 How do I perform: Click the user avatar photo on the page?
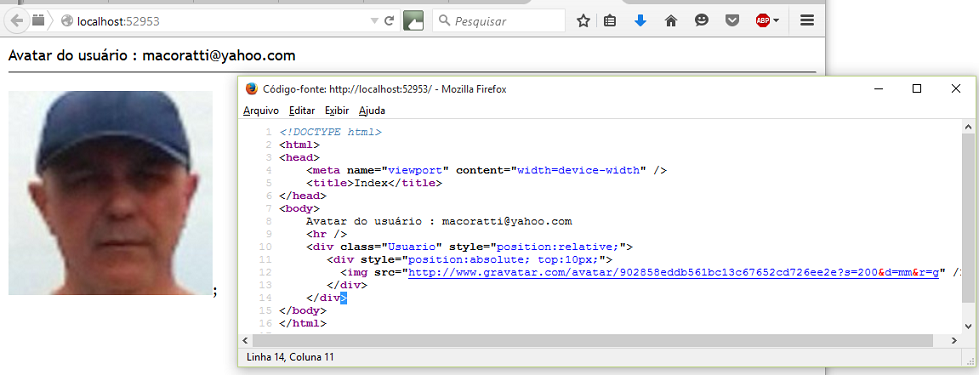[x=111, y=193]
